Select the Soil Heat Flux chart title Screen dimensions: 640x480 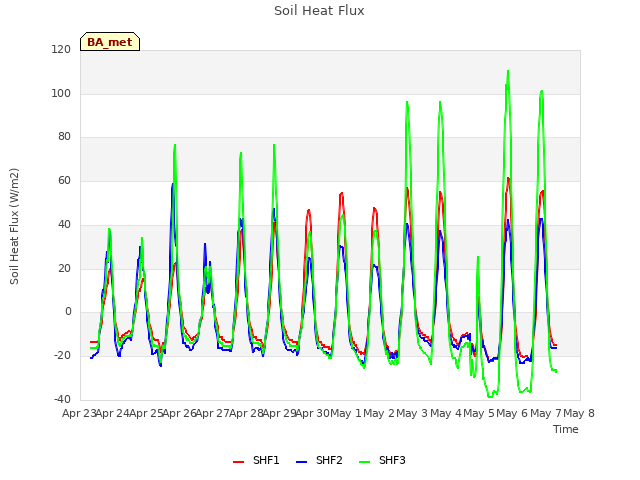[x=319, y=11]
